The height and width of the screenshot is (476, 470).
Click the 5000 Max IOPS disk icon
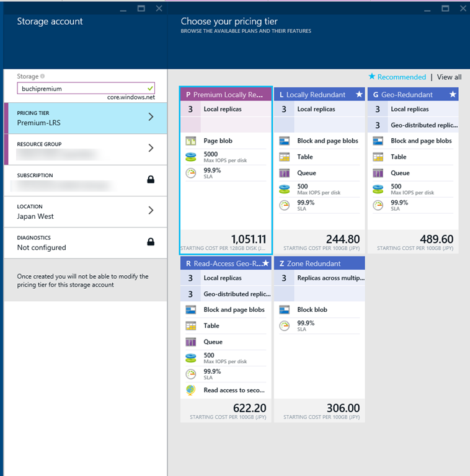click(x=191, y=157)
